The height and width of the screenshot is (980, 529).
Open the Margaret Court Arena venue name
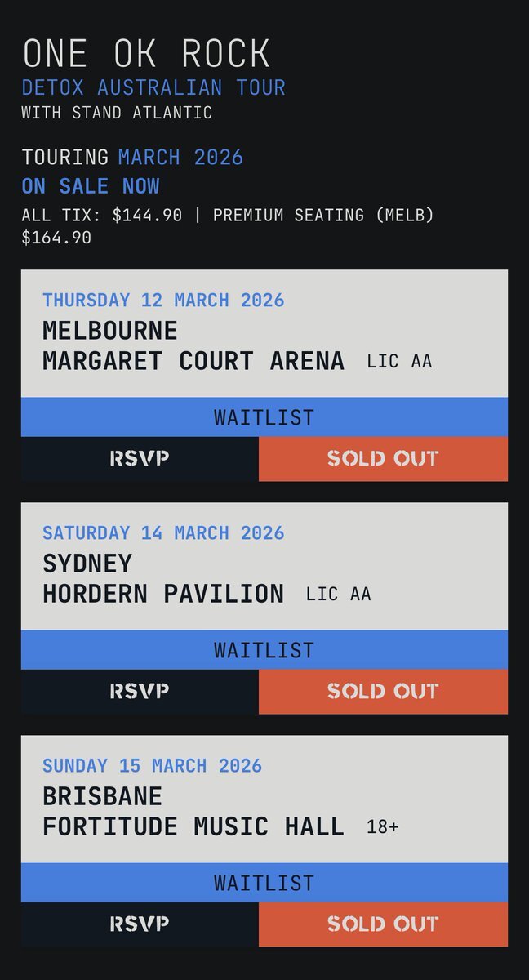(193, 361)
